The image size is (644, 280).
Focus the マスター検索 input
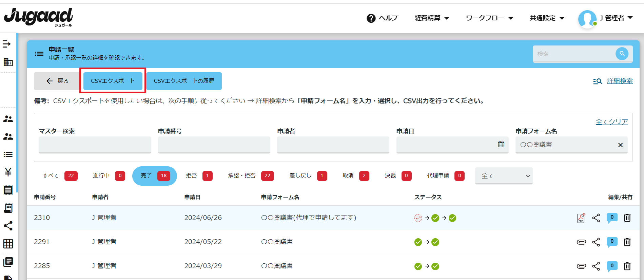click(x=95, y=145)
